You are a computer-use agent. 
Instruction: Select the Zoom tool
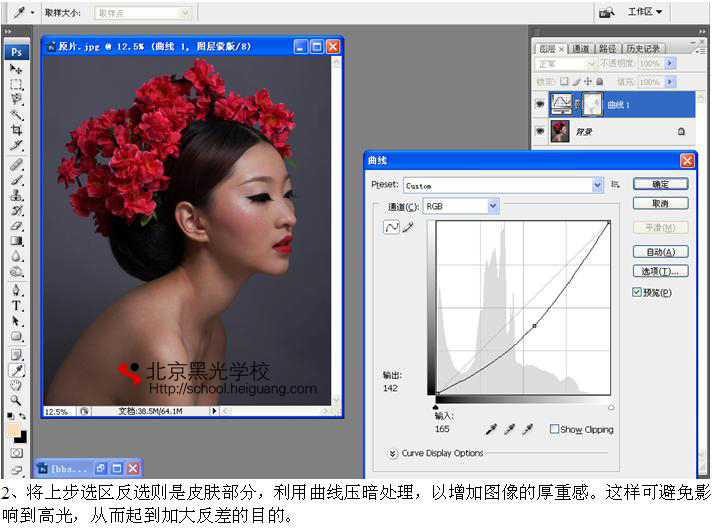coord(16,400)
